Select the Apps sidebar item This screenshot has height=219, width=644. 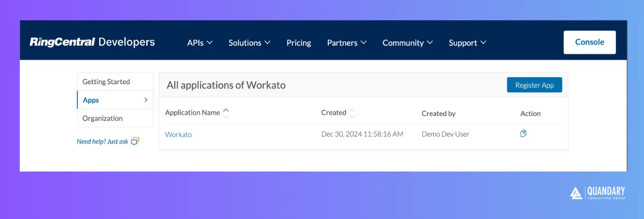tap(115, 100)
